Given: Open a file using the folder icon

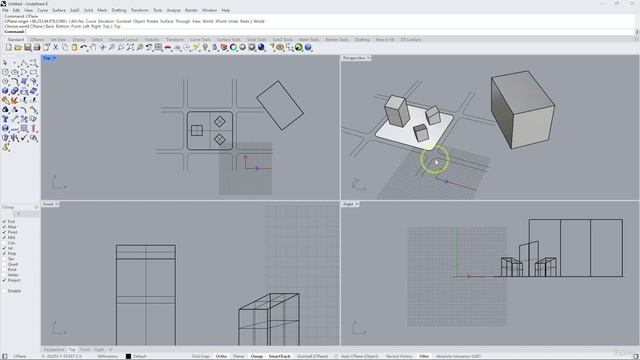Looking at the screenshot, I should (18, 47).
